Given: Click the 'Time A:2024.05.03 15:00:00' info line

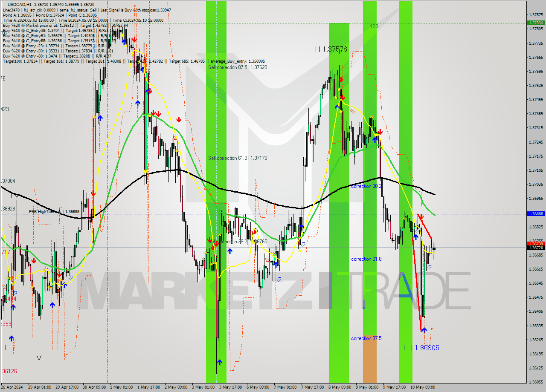Looking at the screenshot, I should point(83,20).
